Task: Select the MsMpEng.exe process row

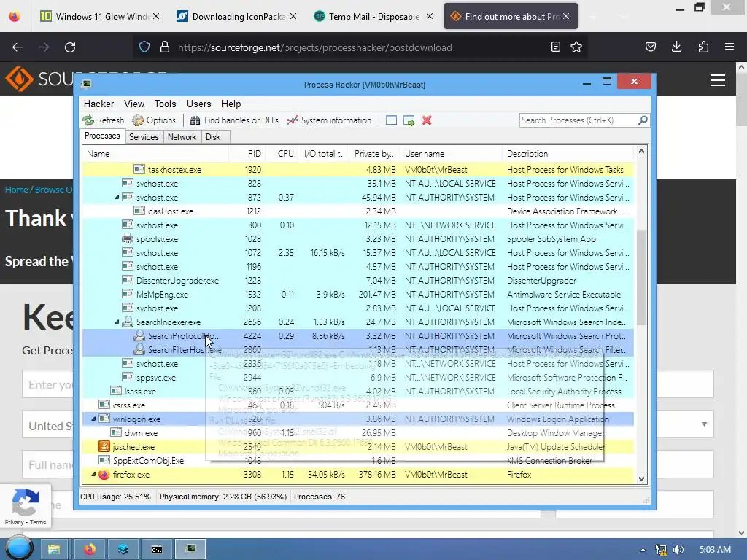Action: point(359,295)
